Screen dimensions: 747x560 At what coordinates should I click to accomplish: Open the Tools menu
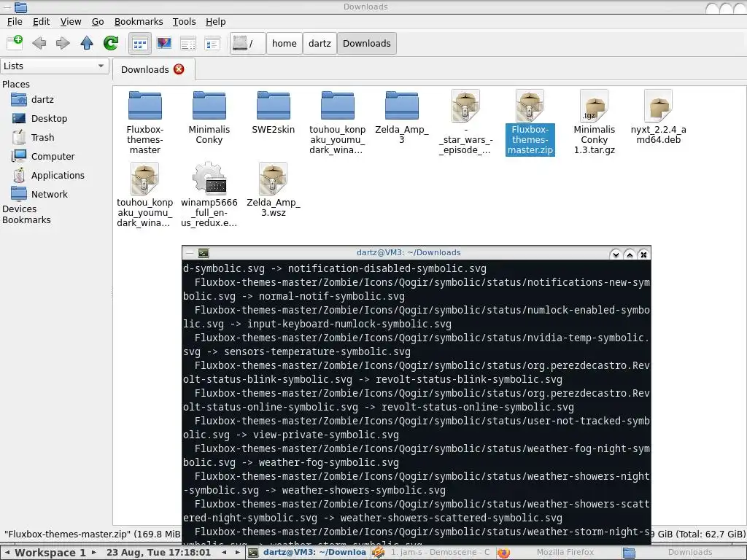coord(184,21)
